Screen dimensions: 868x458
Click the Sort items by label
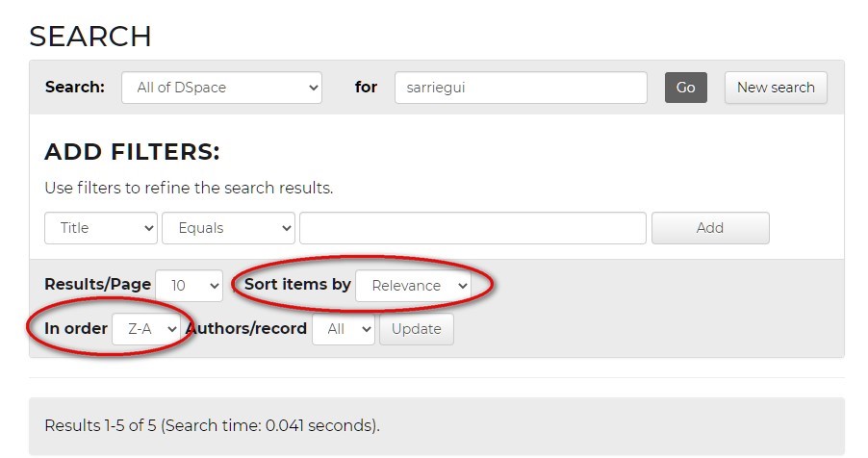tap(297, 285)
